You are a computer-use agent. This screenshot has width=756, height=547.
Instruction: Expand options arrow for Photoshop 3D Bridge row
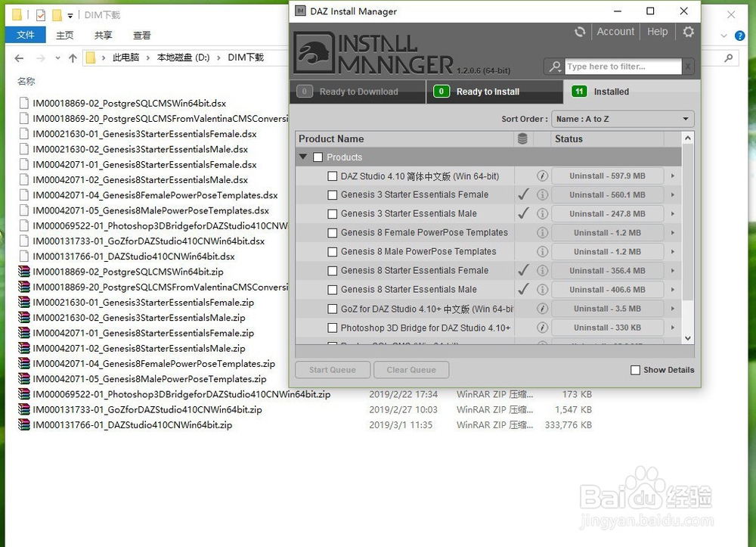click(x=673, y=328)
